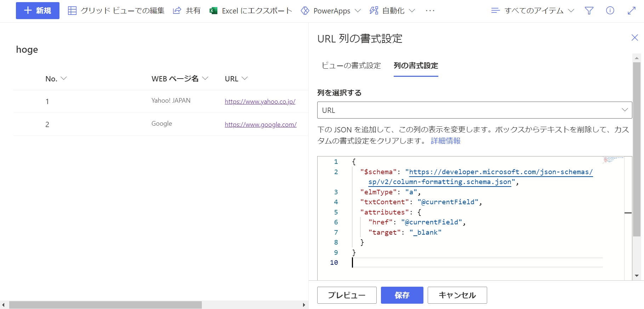Click the "target": "_blank" line
The height and width of the screenshot is (309, 644).
(405, 233)
